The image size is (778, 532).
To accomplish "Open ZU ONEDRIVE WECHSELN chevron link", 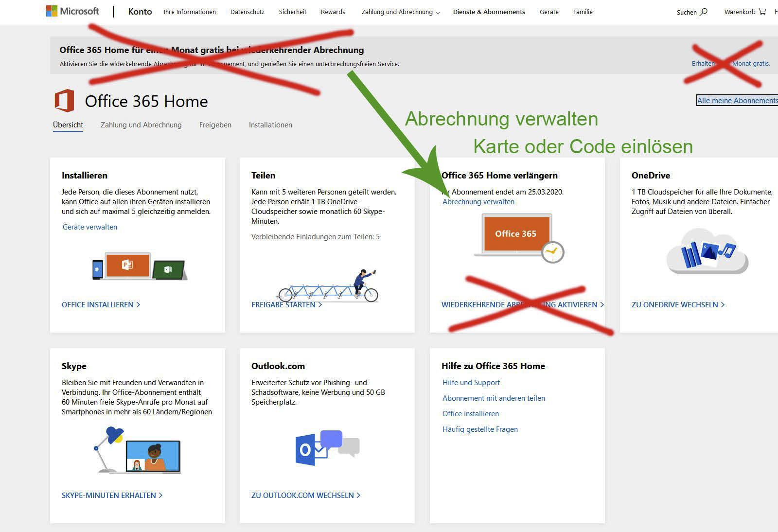I will (x=678, y=305).
